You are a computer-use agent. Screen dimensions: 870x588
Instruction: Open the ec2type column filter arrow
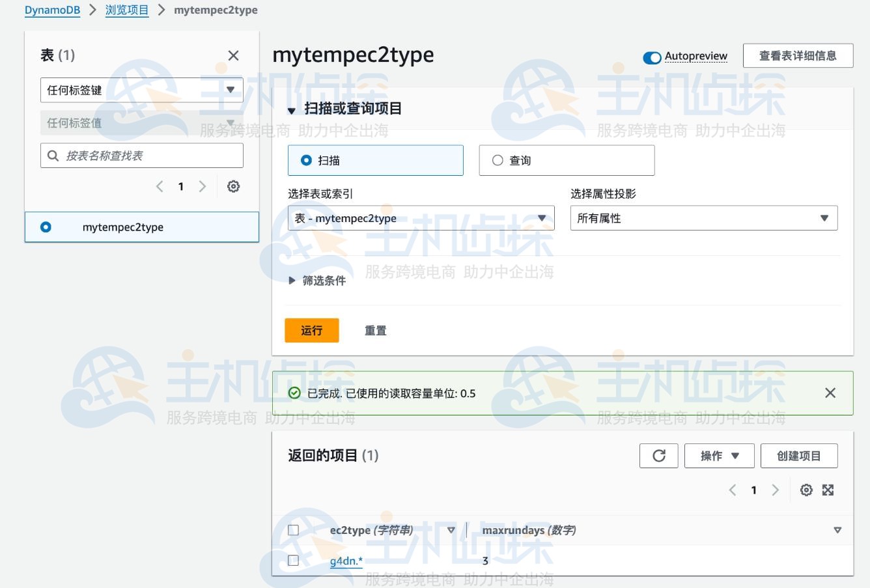(x=451, y=530)
